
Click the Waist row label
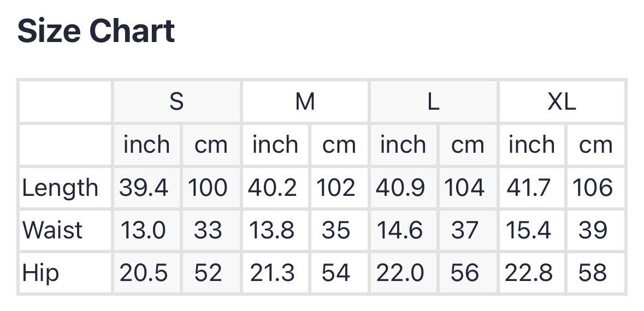click(x=52, y=230)
